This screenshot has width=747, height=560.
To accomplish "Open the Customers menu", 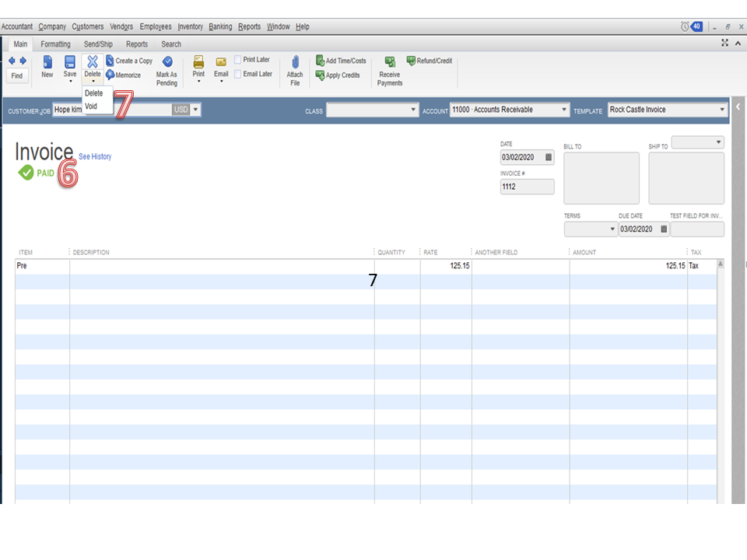I will tap(88, 26).
